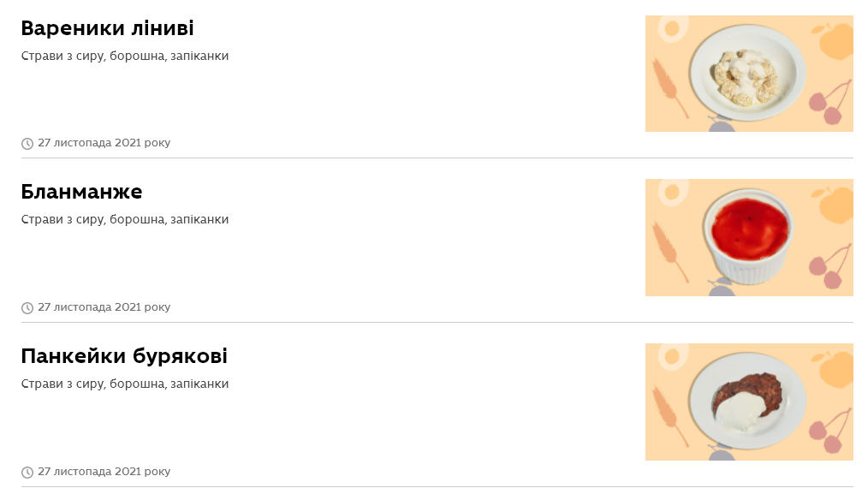This screenshot has width=868, height=488.
Task: Click clock icon under Бланманже
Action: 27,308
